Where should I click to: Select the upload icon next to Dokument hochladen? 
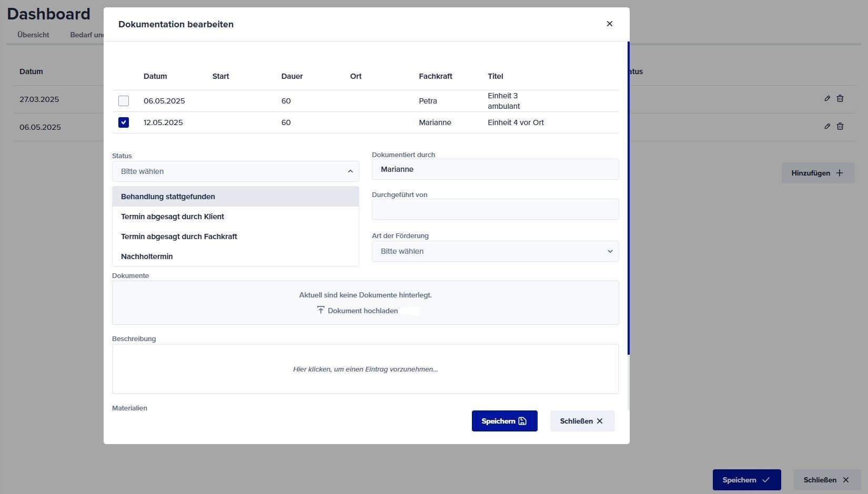point(320,310)
